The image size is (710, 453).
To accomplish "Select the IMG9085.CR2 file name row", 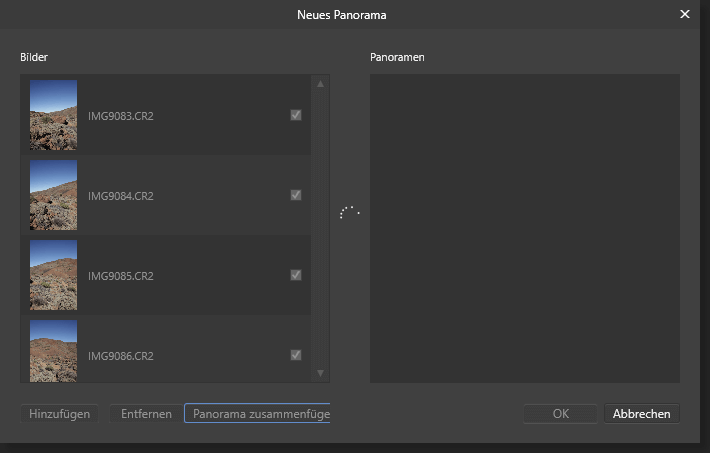I will (166, 275).
